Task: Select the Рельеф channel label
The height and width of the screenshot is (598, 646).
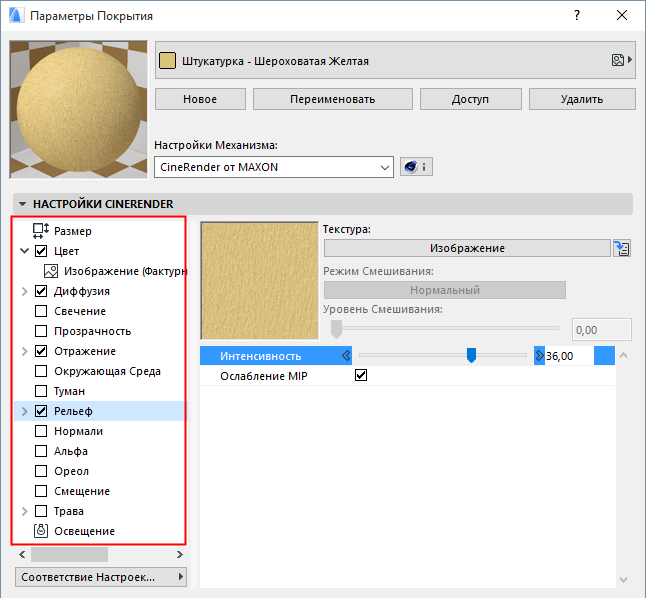Action: coord(73,411)
